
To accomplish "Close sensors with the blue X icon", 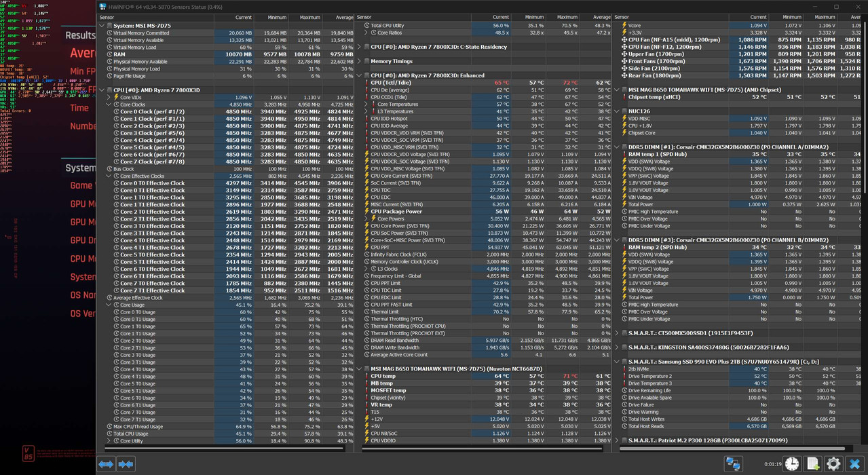I will point(854,464).
